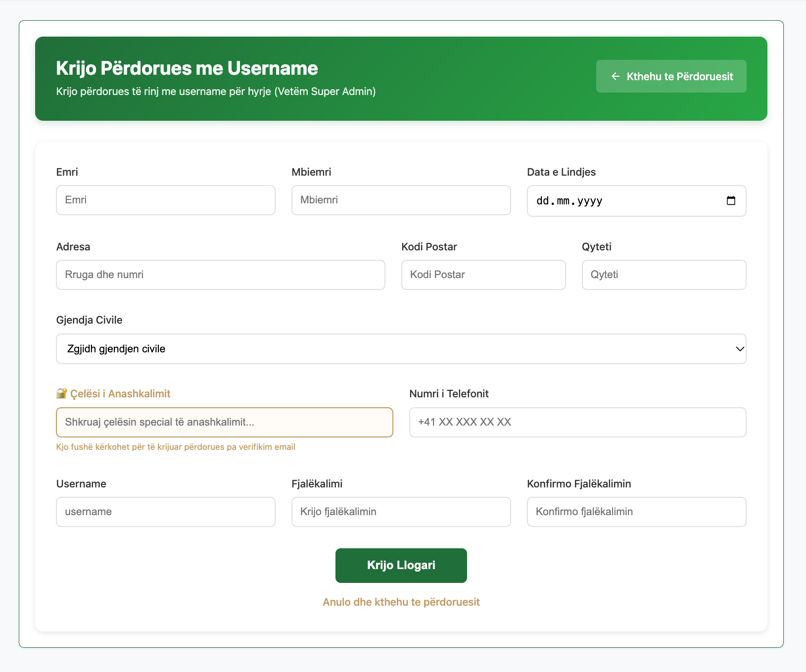
Task: Click the Konfirmo fjalëkalimin field
Action: pos(637,512)
